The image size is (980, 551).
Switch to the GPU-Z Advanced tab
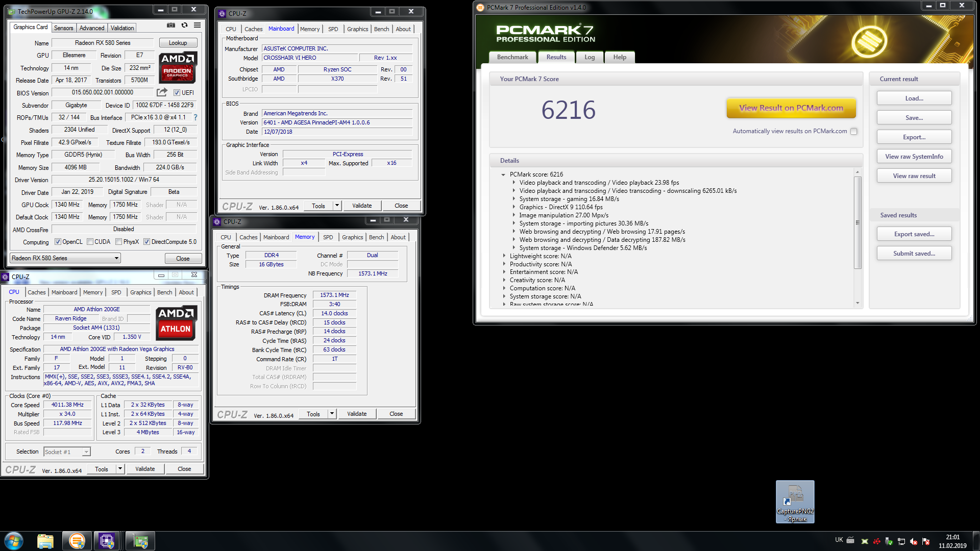92,28
